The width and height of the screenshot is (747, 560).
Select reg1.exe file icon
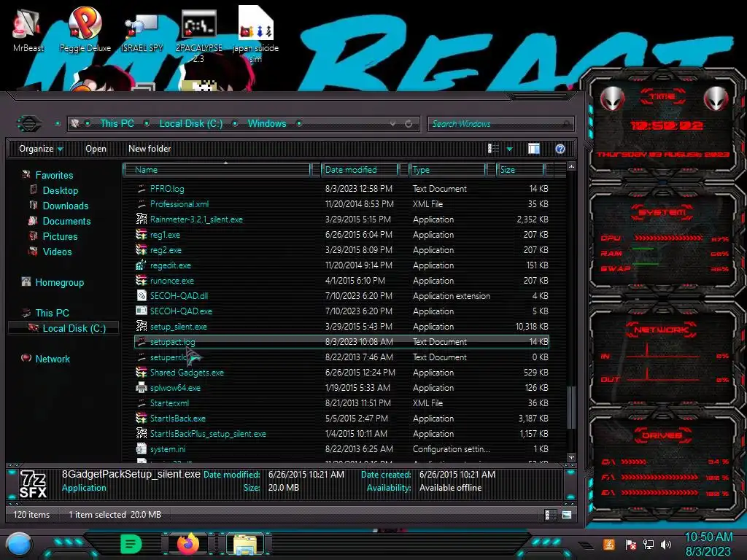141,234
